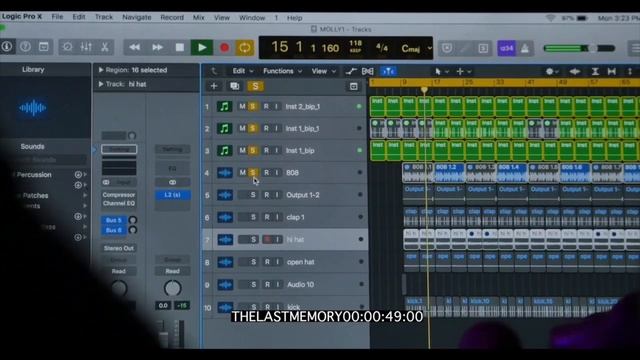Click the 808 1.2 region in timeline
The height and width of the screenshot is (360, 640).
pos(450,173)
